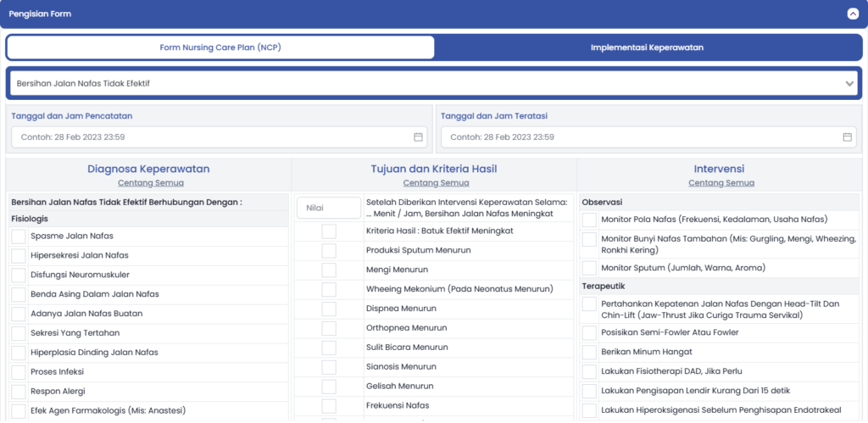Collapse the Pengisian Form panel

coord(852,14)
